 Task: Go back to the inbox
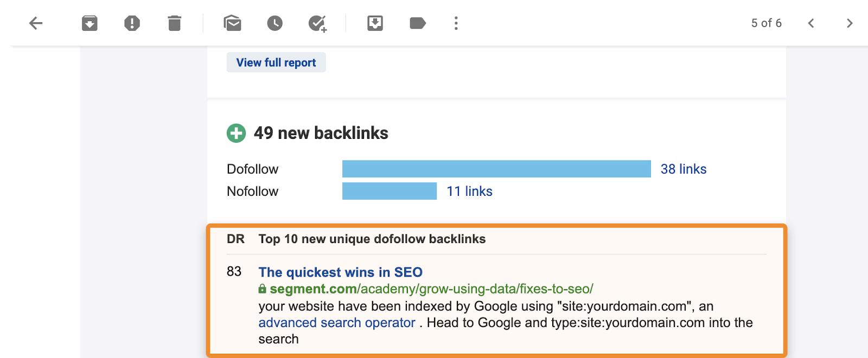pos(35,23)
